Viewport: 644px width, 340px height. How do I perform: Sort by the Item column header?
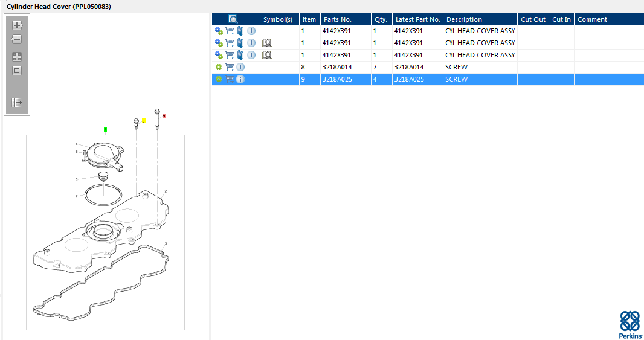click(x=310, y=19)
